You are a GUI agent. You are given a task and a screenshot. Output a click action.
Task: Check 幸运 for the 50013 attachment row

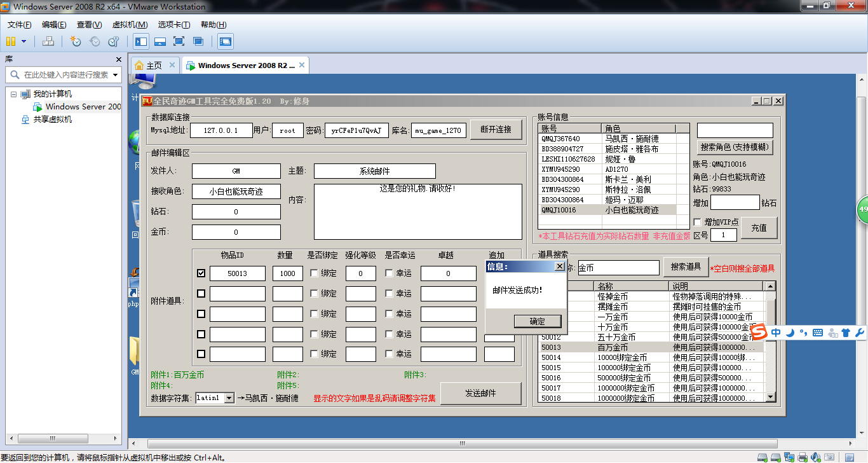click(x=389, y=273)
